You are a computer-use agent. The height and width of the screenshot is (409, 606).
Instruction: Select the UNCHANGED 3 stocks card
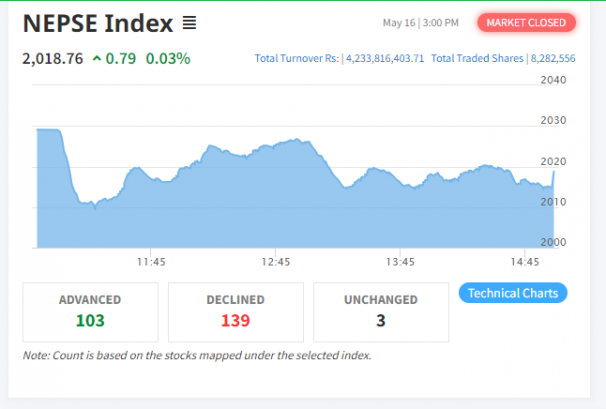(x=381, y=312)
